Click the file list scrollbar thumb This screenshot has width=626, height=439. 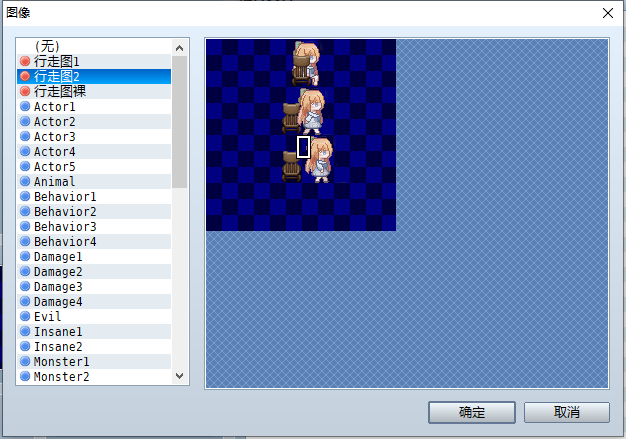[180, 122]
